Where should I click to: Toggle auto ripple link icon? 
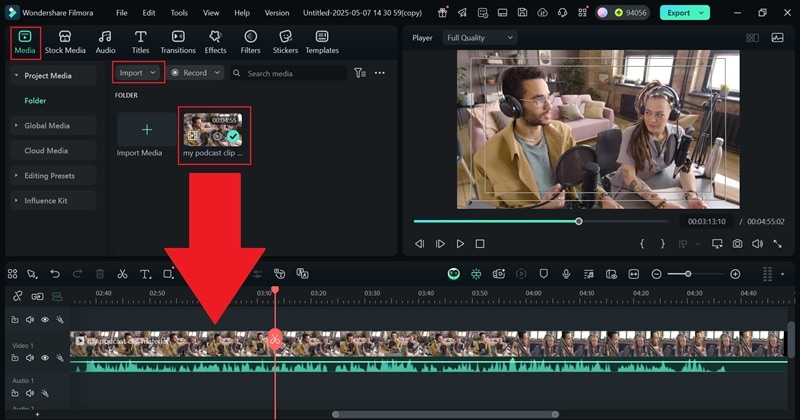pyautogui.click(x=37, y=297)
